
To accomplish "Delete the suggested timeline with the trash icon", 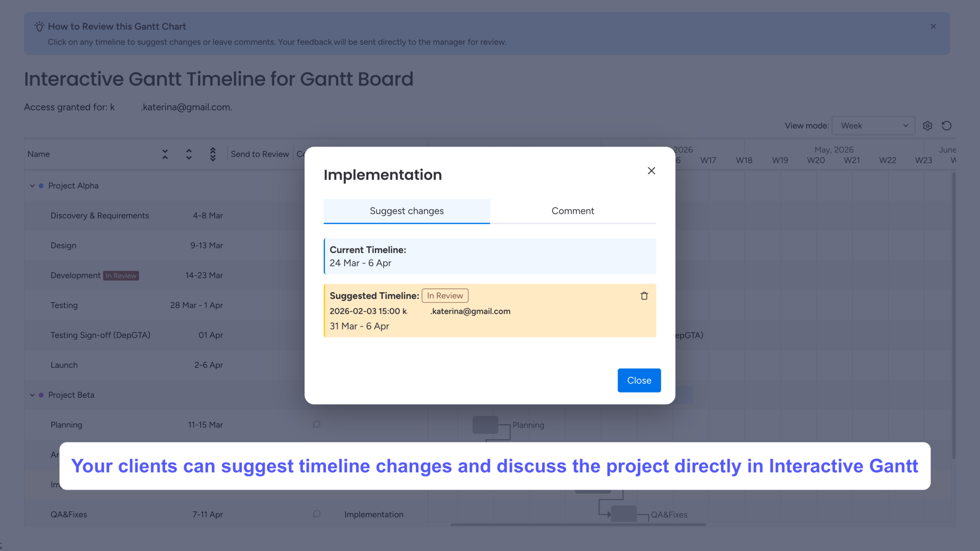I will pos(644,295).
